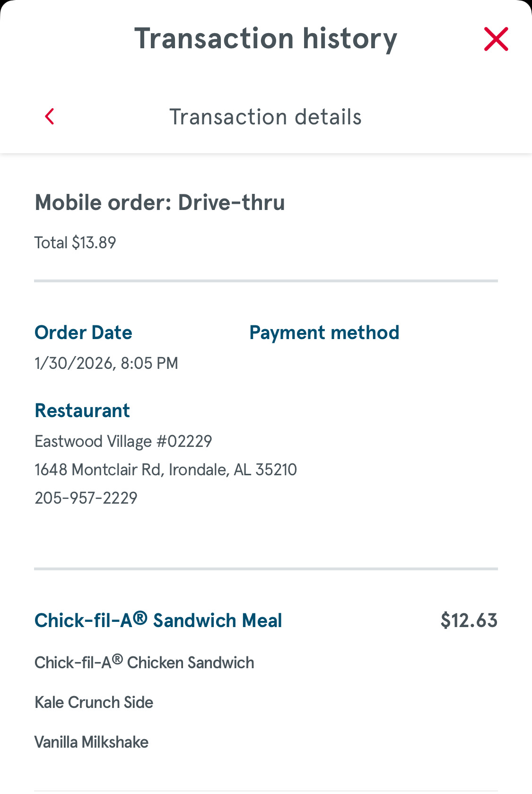The image size is (532, 794).
Task: Tap the Payment method label
Action: tap(324, 332)
